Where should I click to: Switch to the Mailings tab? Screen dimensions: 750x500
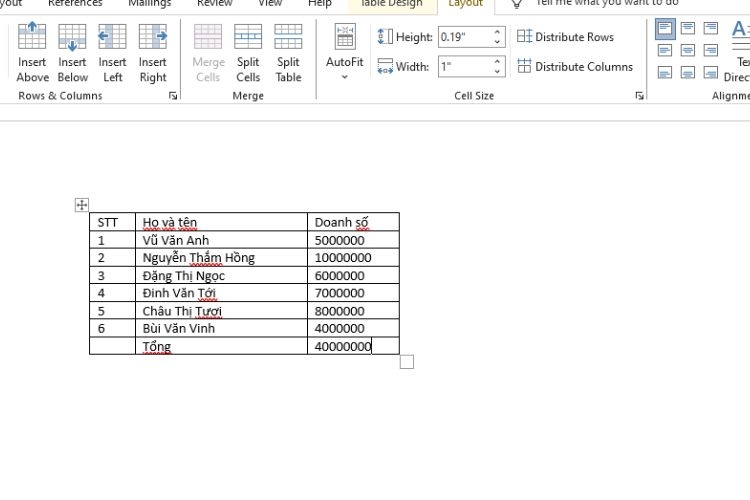(x=150, y=3)
